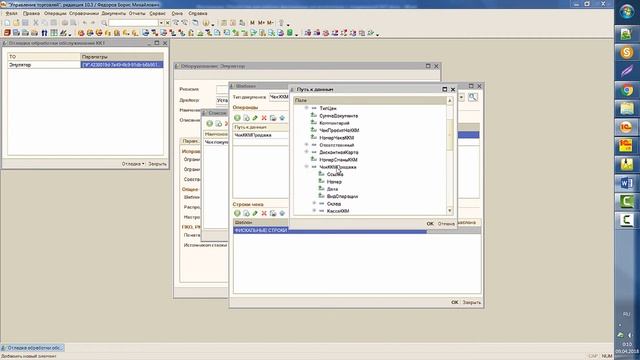640x360 pixels.
Task: Open the Справка menu
Action: pyautogui.click(x=198, y=13)
